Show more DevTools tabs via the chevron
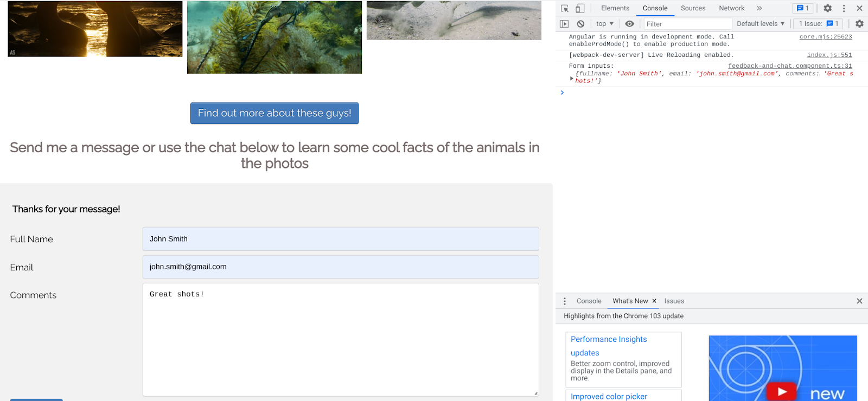This screenshot has width=868, height=401. click(x=759, y=8)
